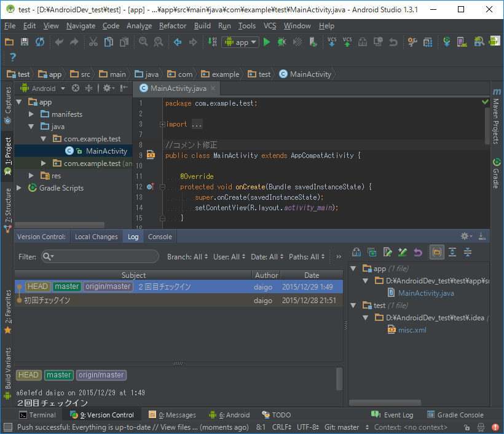
Task: Open the User: All filter dropdown
Action: pos(229,257)
